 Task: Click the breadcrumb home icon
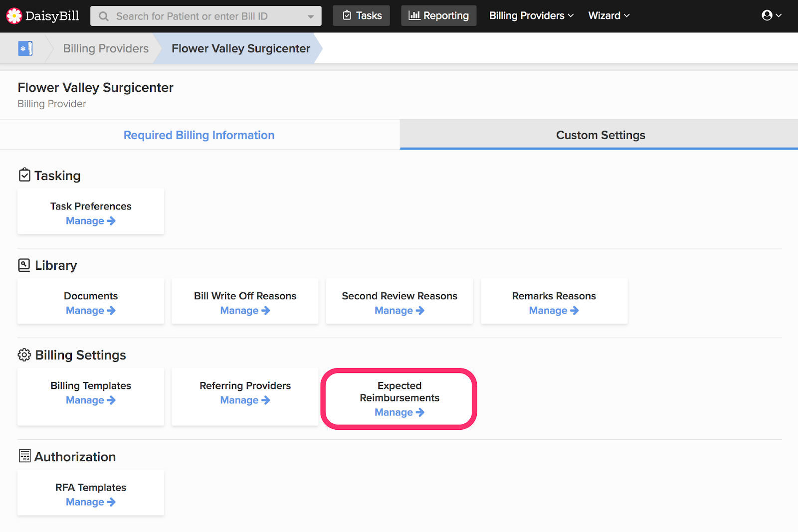click(25, 48)
